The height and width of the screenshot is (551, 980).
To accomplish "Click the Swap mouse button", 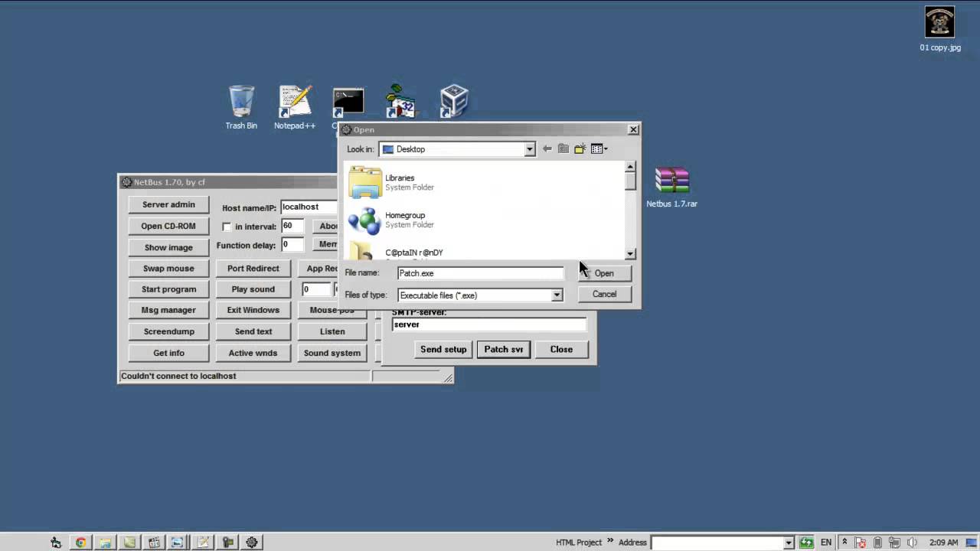I will coord(168,269).
